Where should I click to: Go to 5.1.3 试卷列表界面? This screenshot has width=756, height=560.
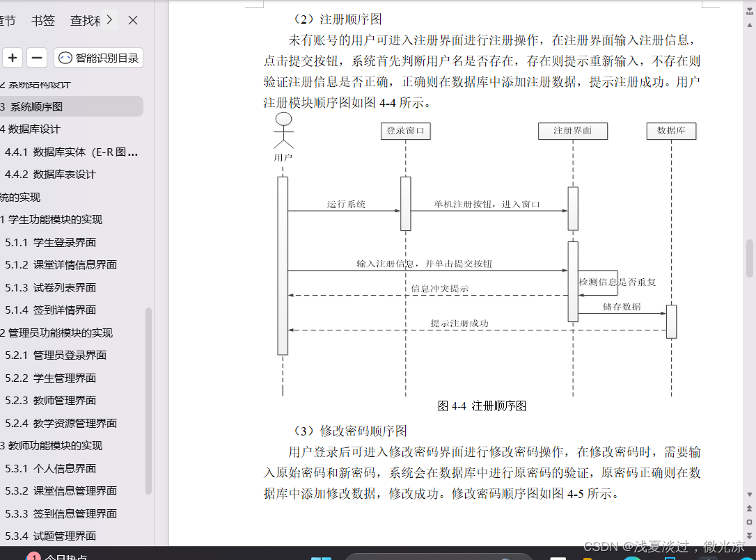[50, 288]
